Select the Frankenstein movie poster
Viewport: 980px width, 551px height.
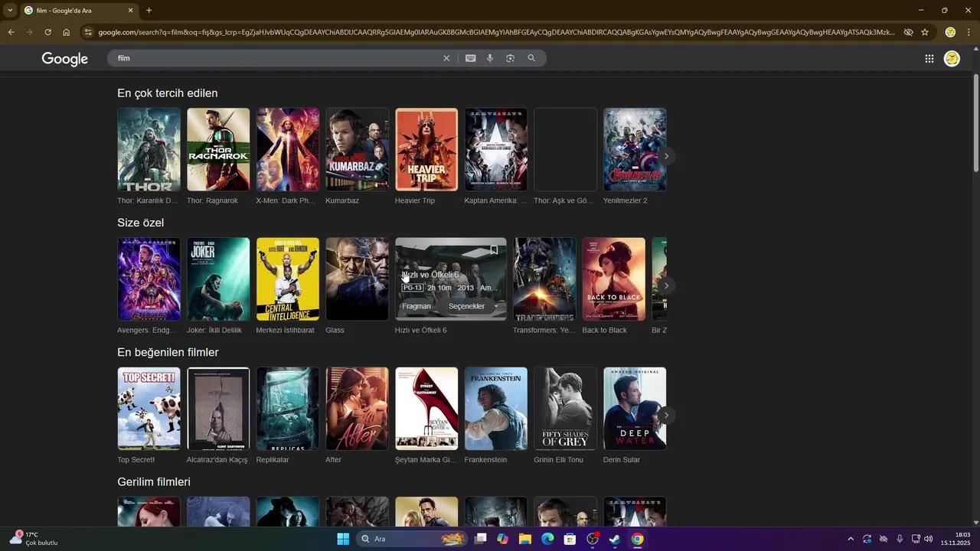pyautogui.click(x=496, y=409)
